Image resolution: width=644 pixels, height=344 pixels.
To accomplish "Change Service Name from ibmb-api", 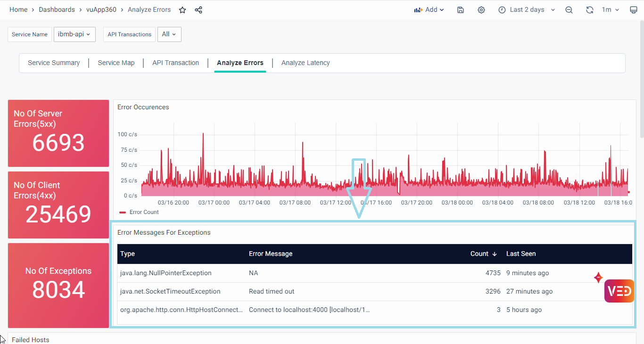I will tap(74, 34).
